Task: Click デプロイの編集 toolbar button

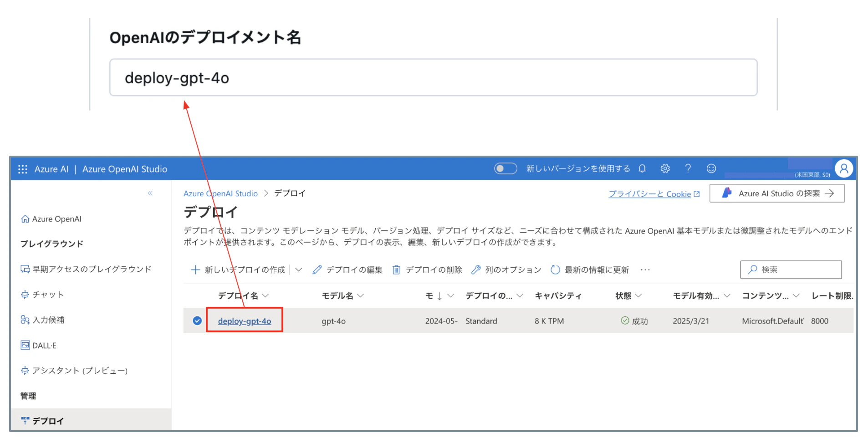Action: [x=347, y=270]
